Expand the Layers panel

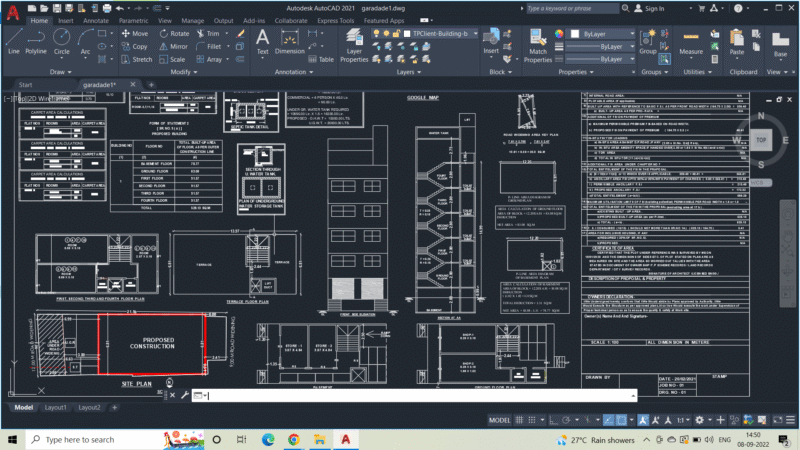coord(409,72)
